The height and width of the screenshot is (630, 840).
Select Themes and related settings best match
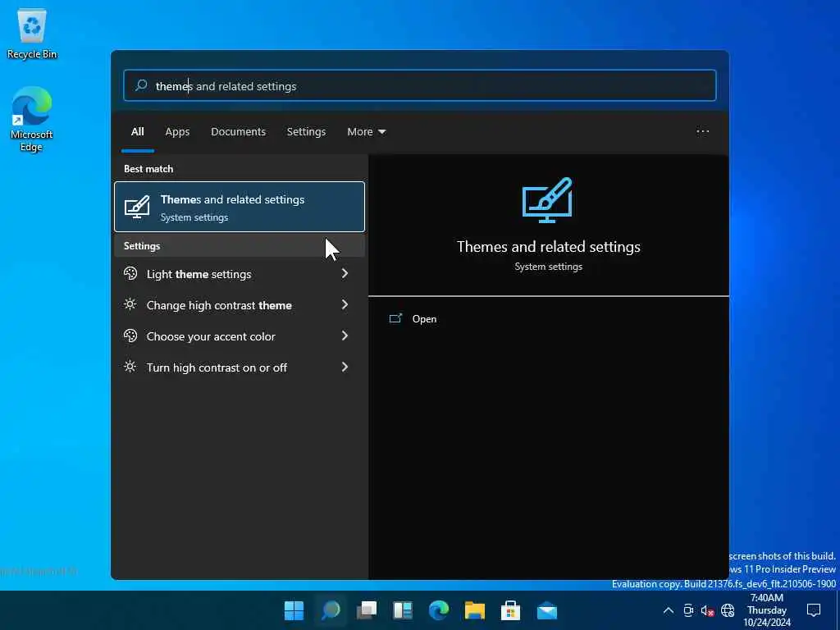(x=240, y=207)
